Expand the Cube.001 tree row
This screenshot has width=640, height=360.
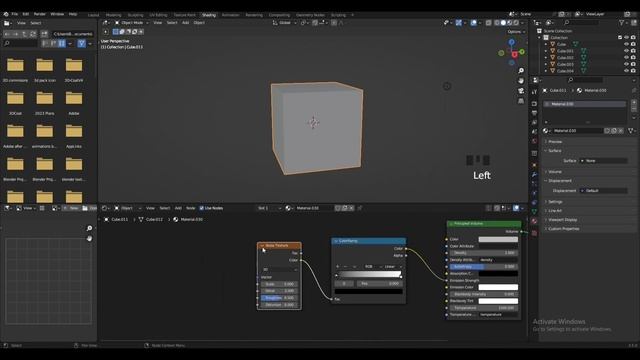click(546, 51)
